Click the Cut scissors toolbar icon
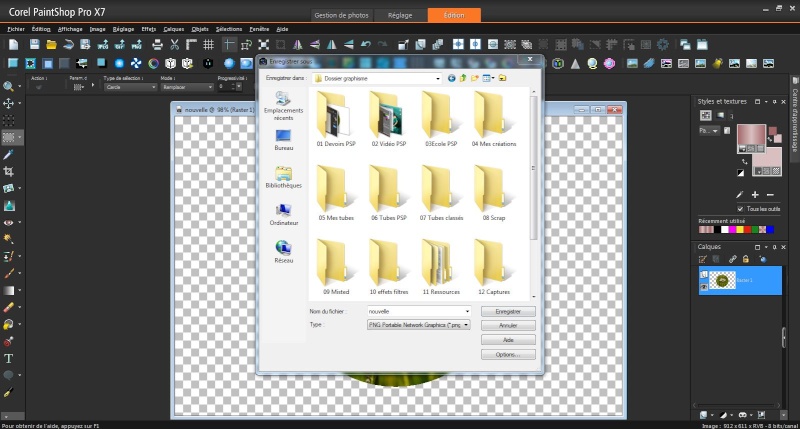This screenshot has width=800, height=429. 174,45
